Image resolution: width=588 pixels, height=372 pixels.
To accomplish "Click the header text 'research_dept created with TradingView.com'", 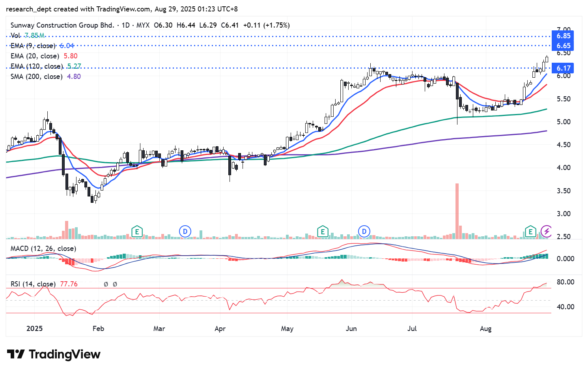I will [78, 9].
